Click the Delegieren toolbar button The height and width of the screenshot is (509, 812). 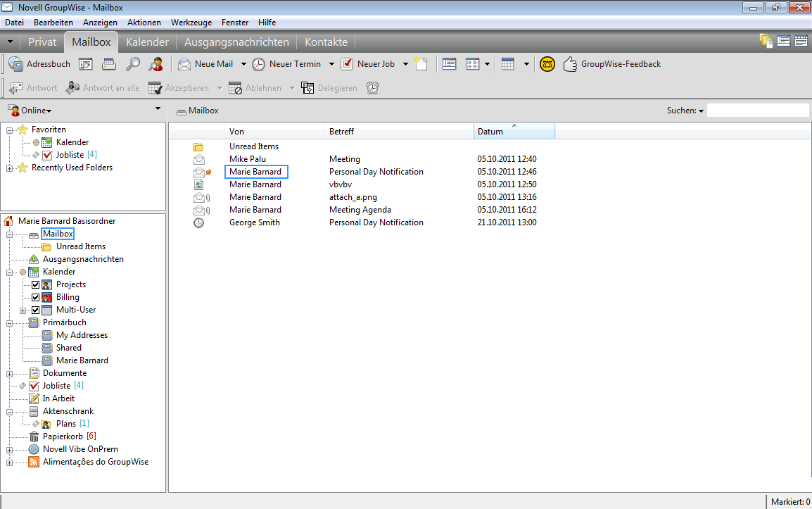pyautogui.click(x=329, y=88)
